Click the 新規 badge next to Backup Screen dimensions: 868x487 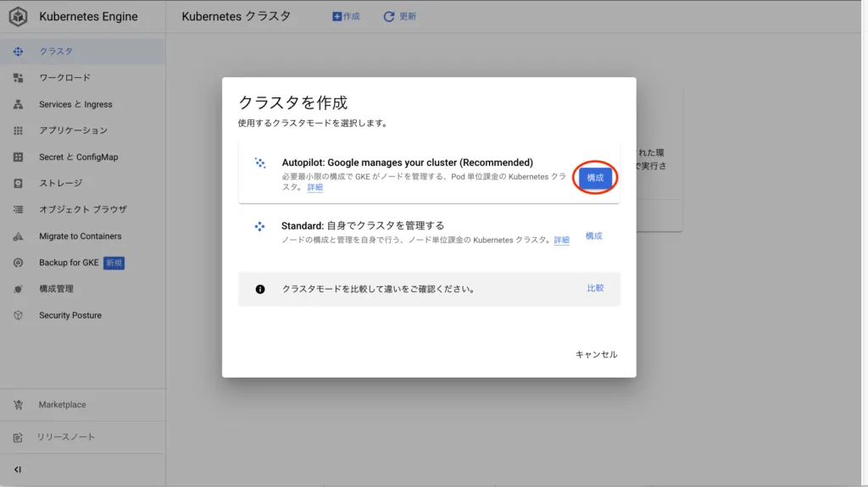(114, 263)
